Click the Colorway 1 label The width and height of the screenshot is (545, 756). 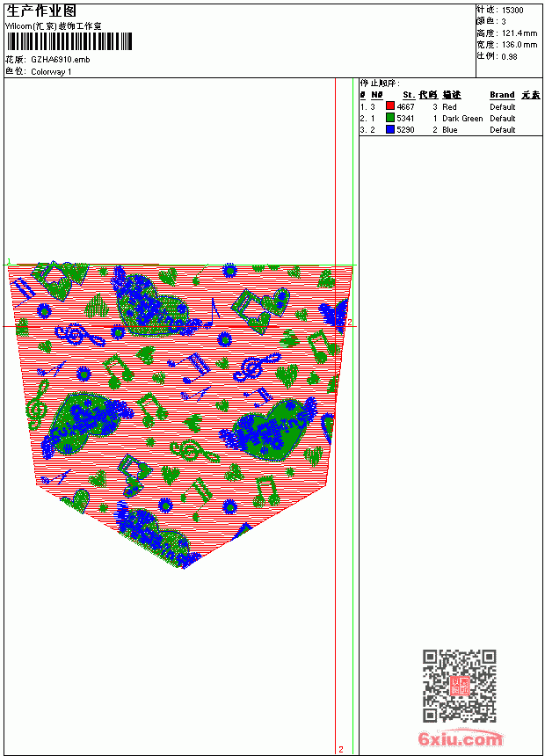pos(51,72)
